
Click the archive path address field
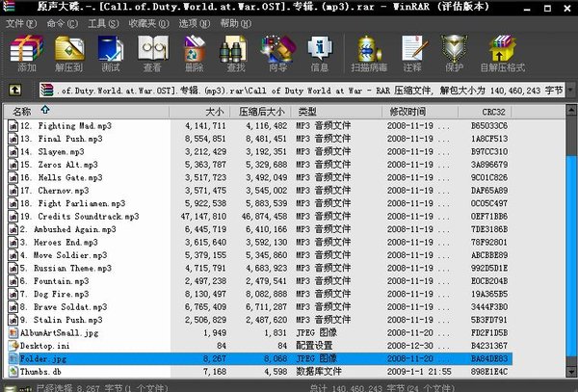[x=302, y=90]
